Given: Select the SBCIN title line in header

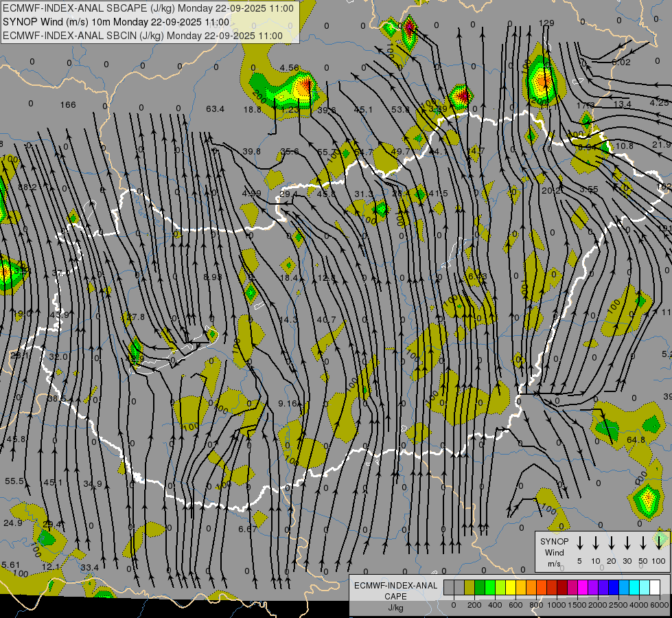Looking at the screenshot, I should [x=143, y=36].
